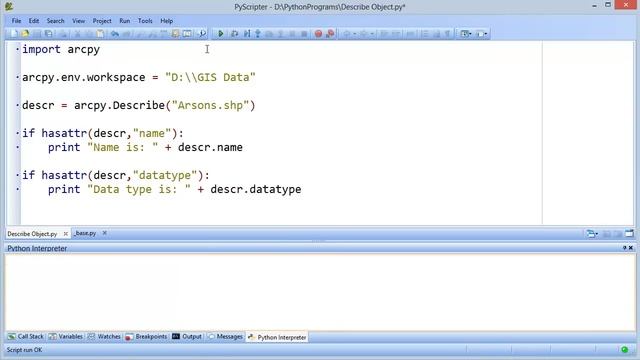Open the View menu
The width and height of the screenshot is (640, 360).
78,21
